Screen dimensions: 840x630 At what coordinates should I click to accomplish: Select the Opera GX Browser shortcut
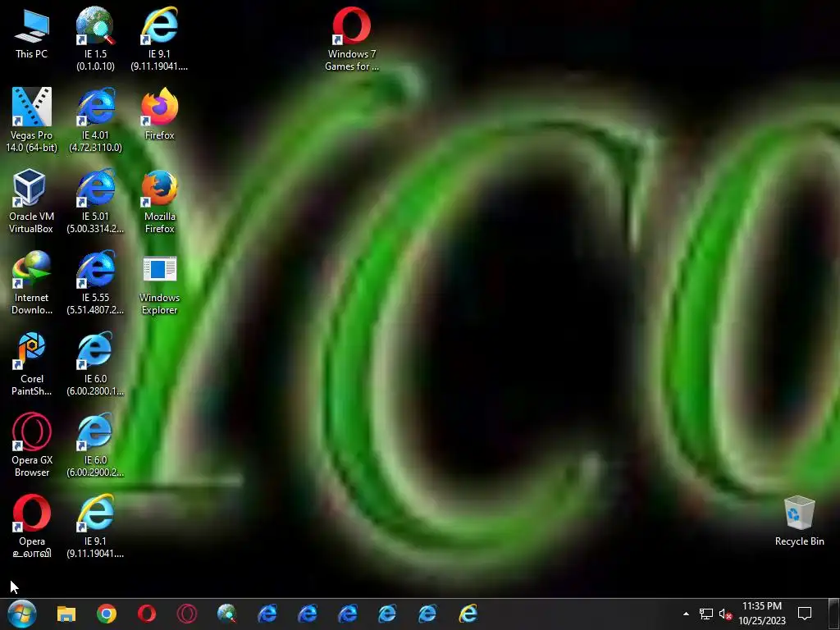pos(32,445)
